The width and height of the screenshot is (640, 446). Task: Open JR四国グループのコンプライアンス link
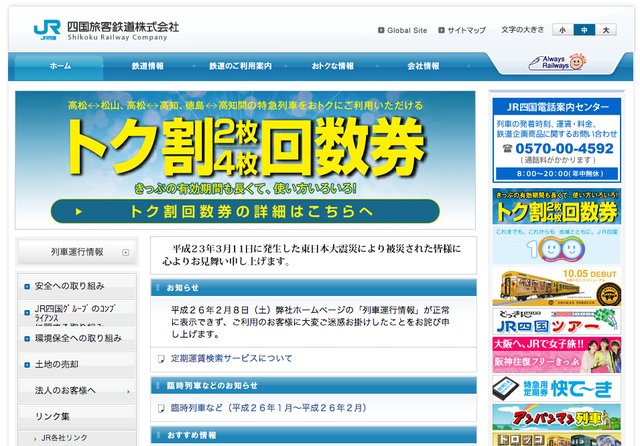(78, 313)
